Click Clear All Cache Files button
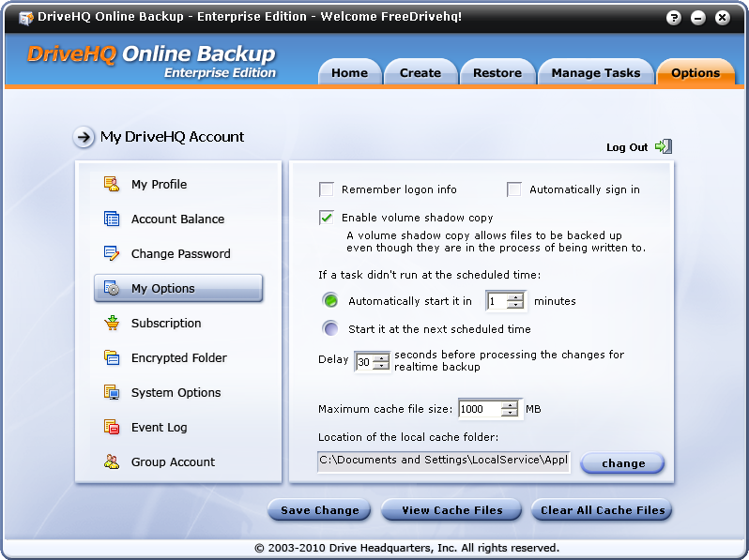 click(x=602, y=510)
